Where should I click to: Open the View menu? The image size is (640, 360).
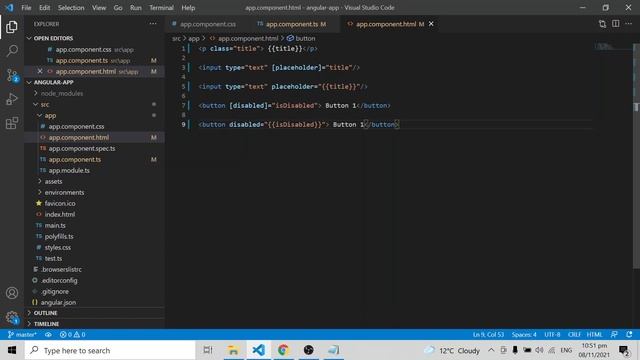pos(99,8)
